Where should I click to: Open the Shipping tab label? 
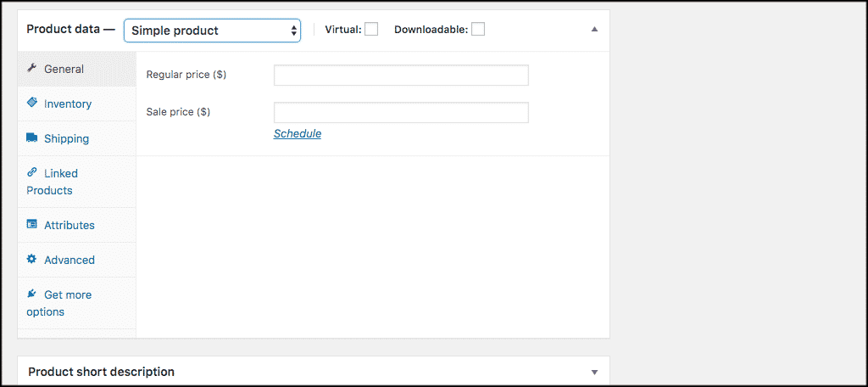pyautogui.click(x=66, y=138)
